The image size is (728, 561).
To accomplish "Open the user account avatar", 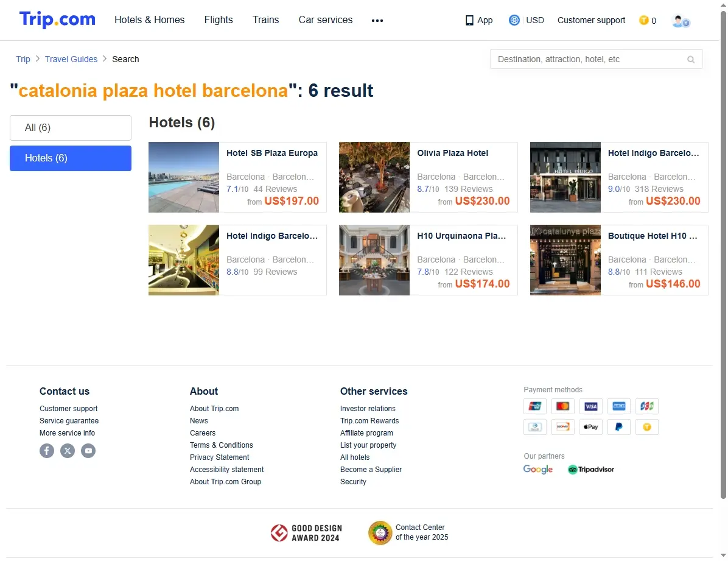I will [680, 21].
